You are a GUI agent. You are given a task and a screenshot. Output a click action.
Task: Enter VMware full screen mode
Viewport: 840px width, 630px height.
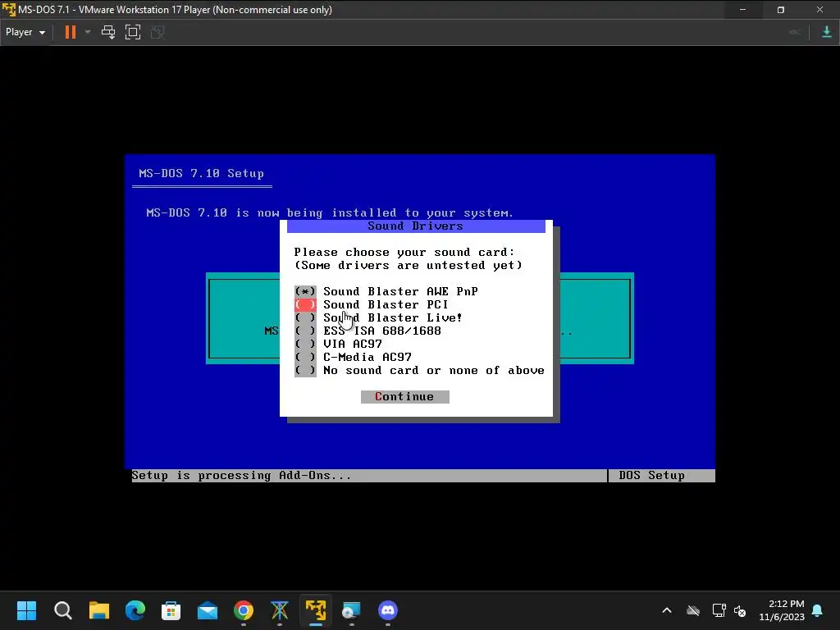tap(133, 32)
